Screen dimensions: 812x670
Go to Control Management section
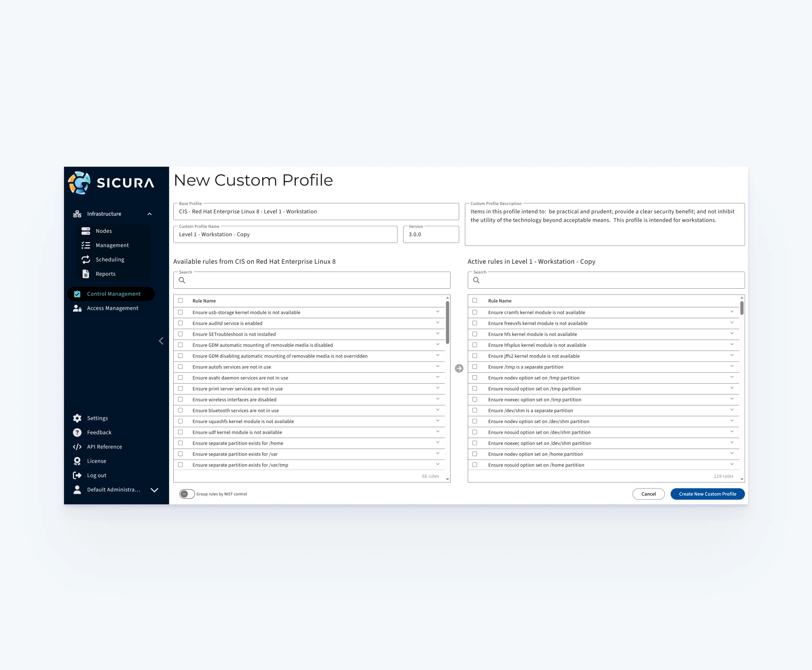(x=114, y=294)
